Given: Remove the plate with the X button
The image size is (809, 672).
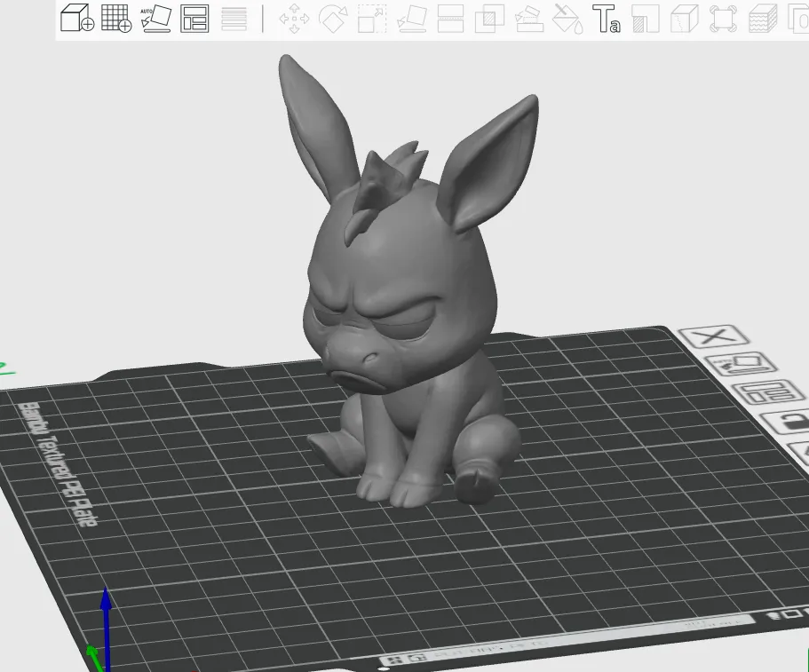Looking at the screenshot, I should pyautogui.click(x=714, y=336).
